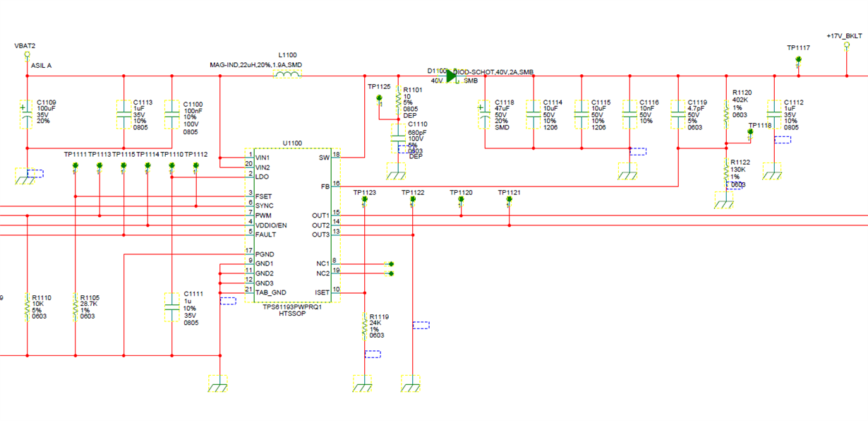Select the PWM pin label
The height and width of the screenshot is (421, 868).
263,215
